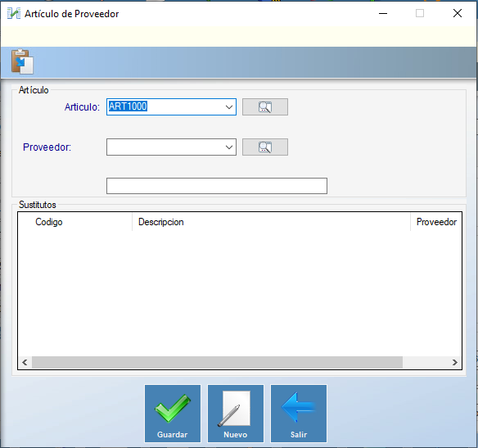Image resolution: width=478 pixels, height=448 pixels.
Task: Click the scrollbar left arrow
Action: pos(25,362)
